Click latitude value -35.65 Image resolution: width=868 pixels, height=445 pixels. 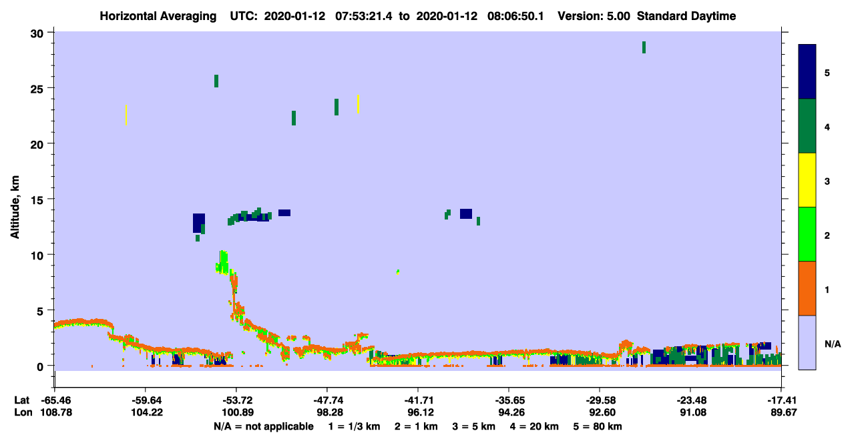point(509,400)
